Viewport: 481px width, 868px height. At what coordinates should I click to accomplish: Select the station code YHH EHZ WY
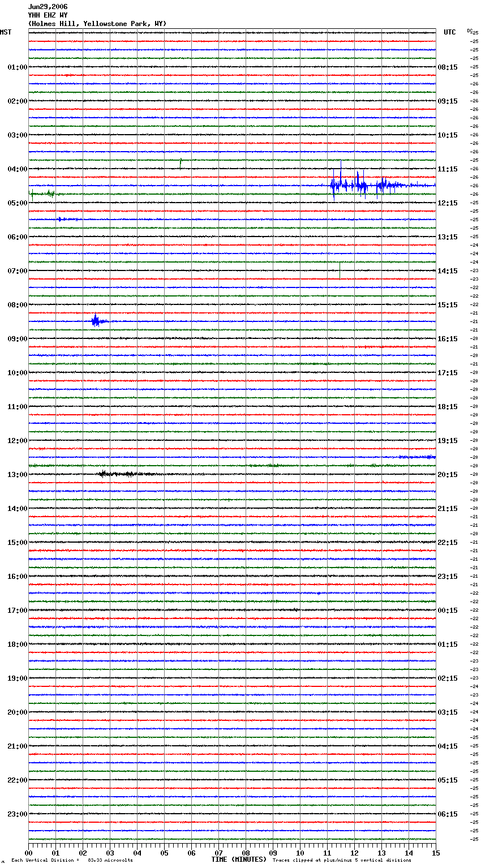coord(48,15)
